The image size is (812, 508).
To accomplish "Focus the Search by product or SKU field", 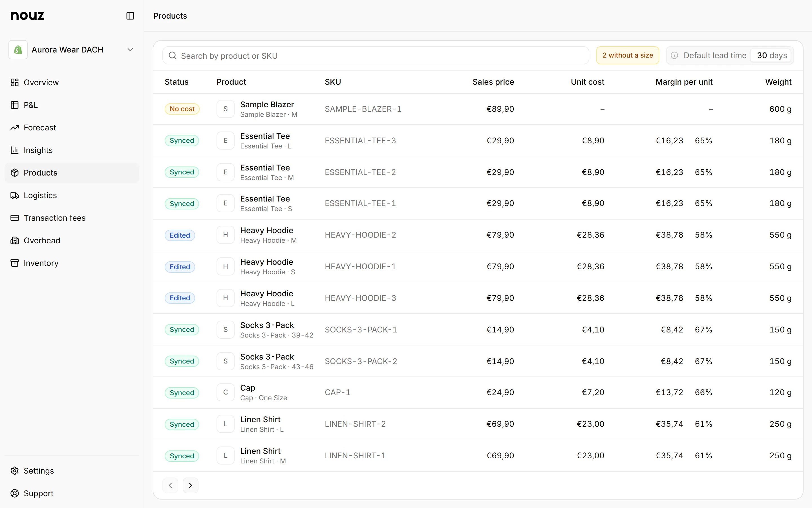I will [376, 55].
